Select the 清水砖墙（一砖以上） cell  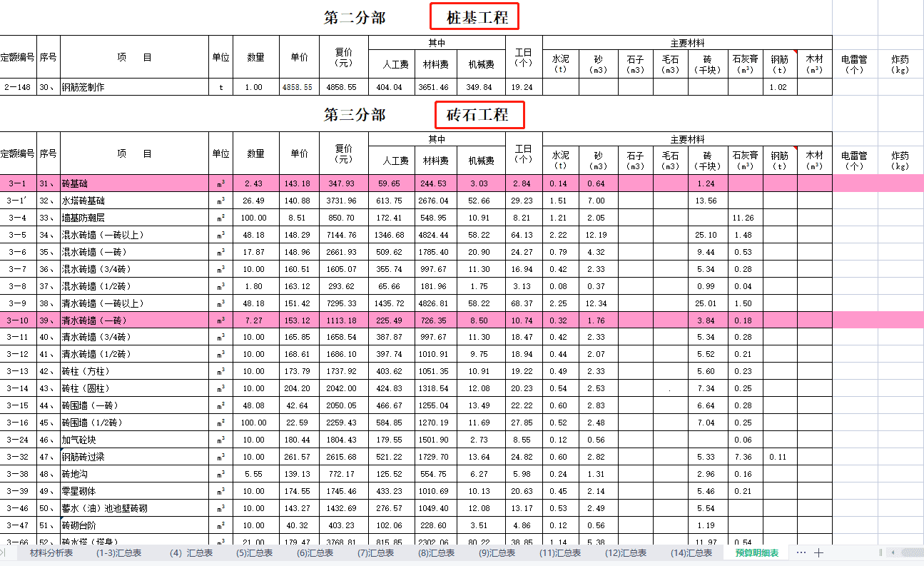(x=133, y=303)
